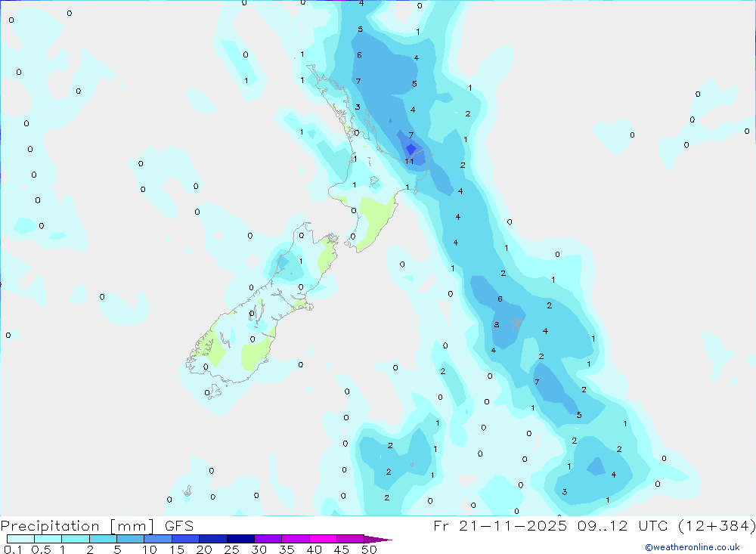Click the '0.1' legend scale label
The image size is (756, 554).
(x=13, y=549)
